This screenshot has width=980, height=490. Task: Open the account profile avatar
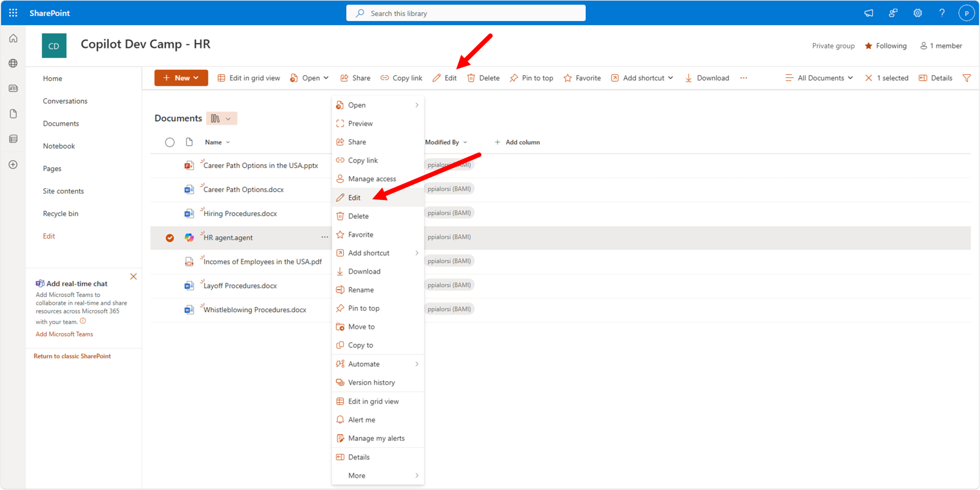[967, 13]
